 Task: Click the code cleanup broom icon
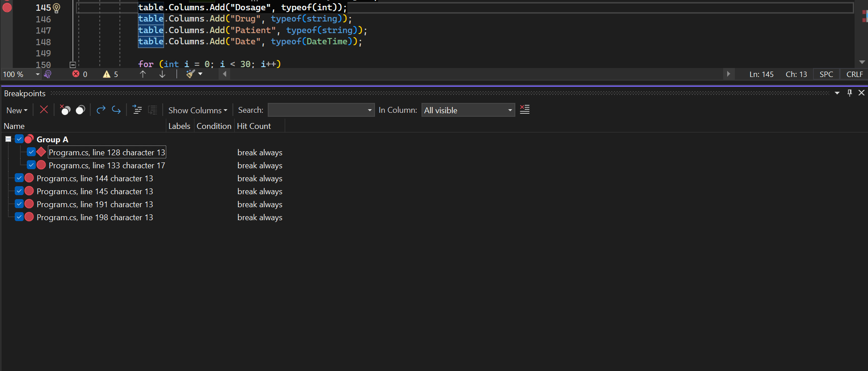tap(191, 74)
